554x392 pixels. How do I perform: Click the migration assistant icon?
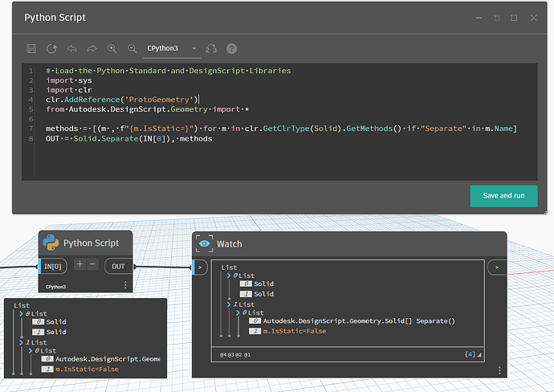tap(212, 49)
